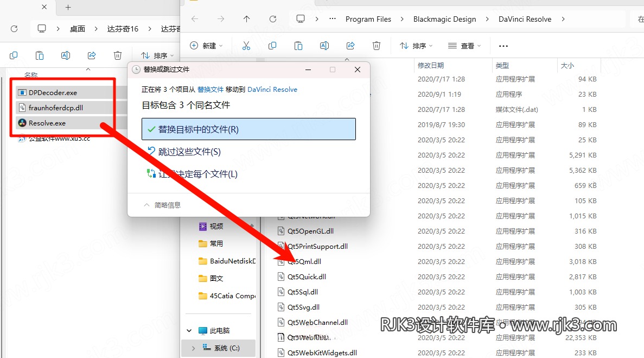Click delete trash icon in left window toolbar
This screenshot has width=644, height=358.
pyautogui.click(x=118, y=55)
